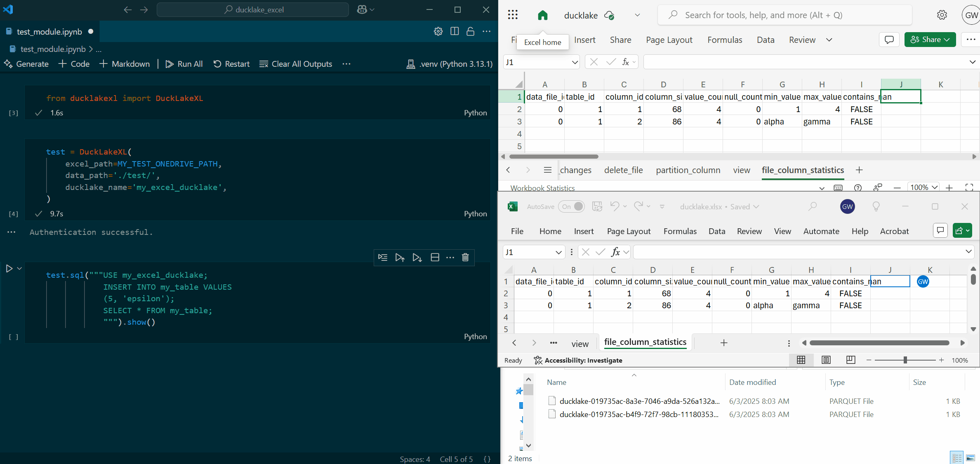This screenshot has height=464, width=980.
Task: Click the Date modified column header
Action: tap(752, 382)
